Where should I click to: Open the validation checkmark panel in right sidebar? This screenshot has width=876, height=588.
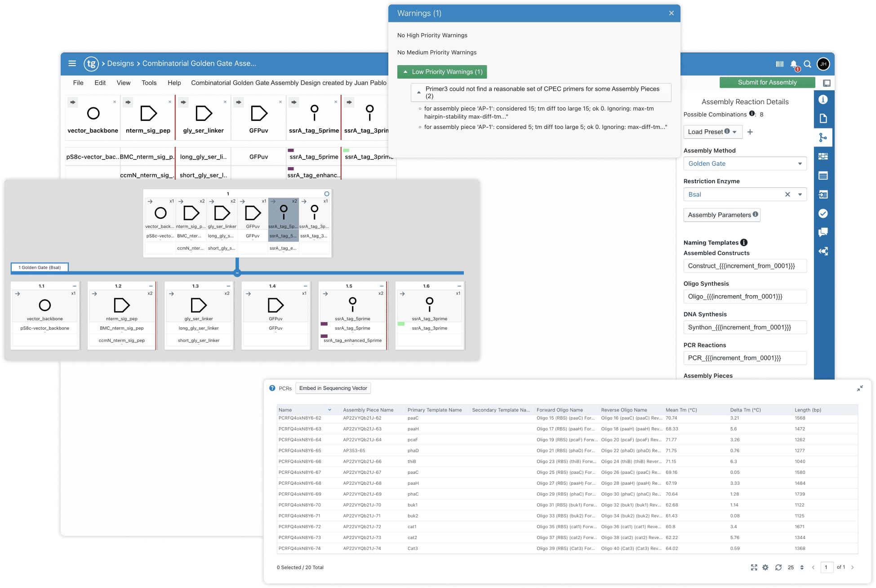point(823,213)
